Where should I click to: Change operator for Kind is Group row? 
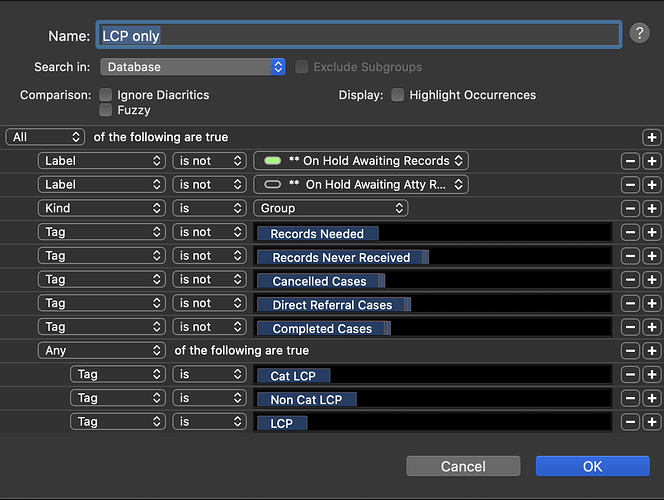click(210, 208)
